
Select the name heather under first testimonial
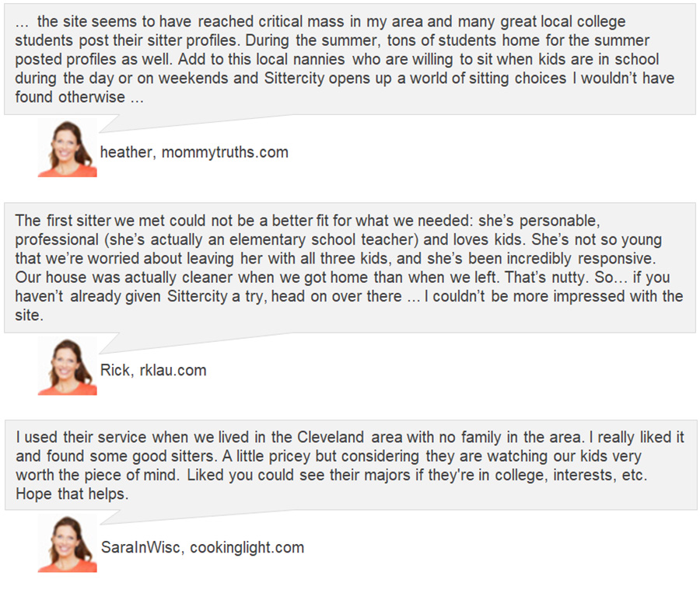tap(128, 152)
